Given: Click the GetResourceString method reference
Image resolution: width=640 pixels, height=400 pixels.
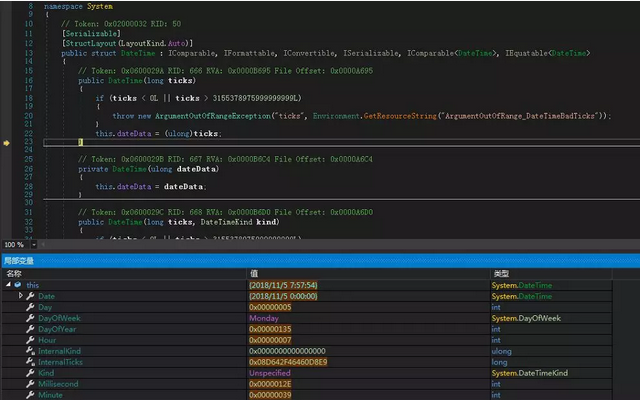Looking at the screenshot, I should pyautogui.click(x=400, y=116).
